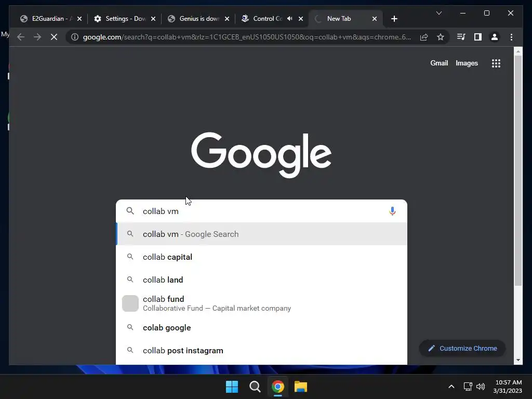This screenshot has width=532, height=399.
Task: Open the profile avatar menu
Action: click(x=495, y=37)
